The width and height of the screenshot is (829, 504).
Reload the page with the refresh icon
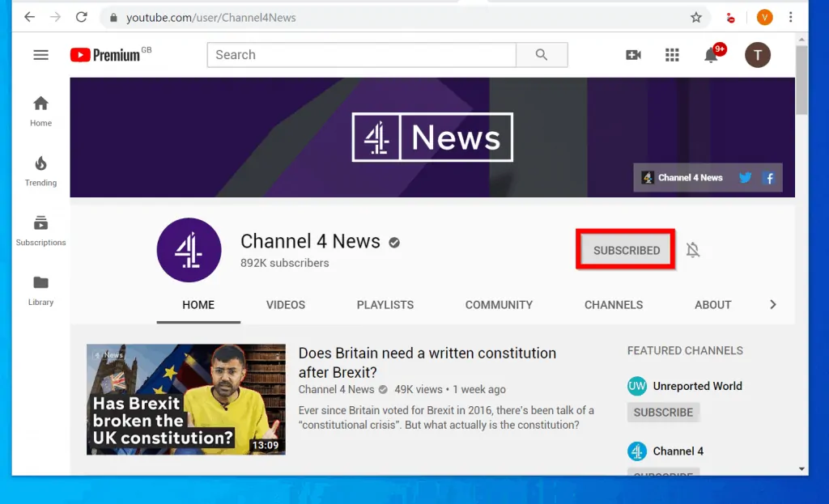(x=82, y=17)
